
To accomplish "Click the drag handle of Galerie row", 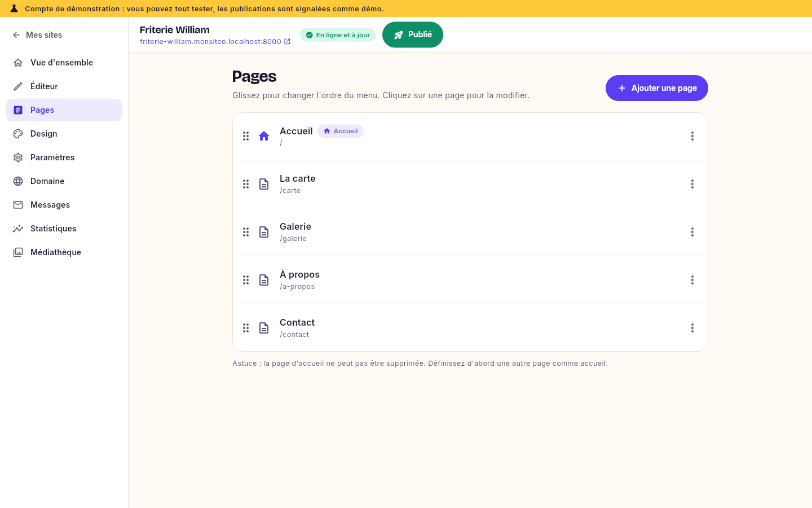I will click(x=246, y=232).
